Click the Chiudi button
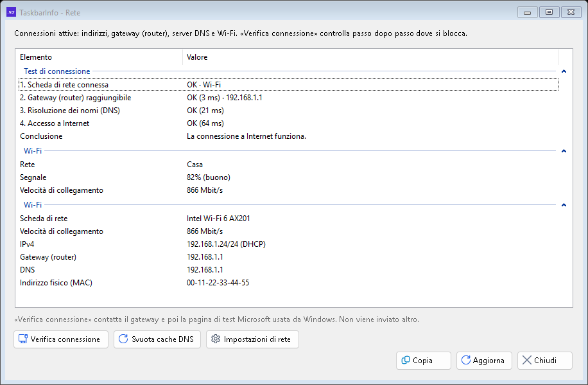588x385 pixels. coord(545,360)
